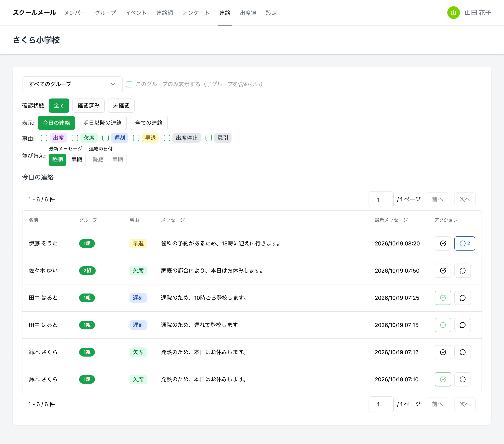Go to the 出席簿 nav tab

(x=248, y=13)
